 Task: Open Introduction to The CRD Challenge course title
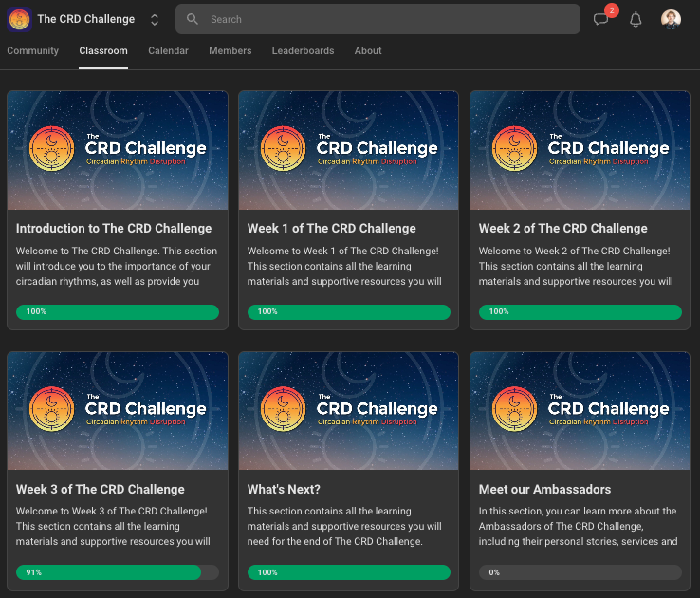pos(114,229)
